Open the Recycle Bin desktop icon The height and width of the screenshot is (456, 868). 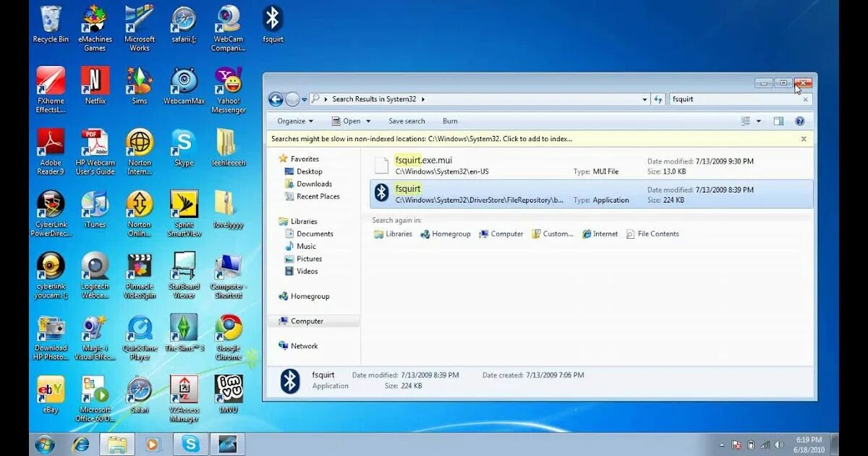[x=51, y=25]
